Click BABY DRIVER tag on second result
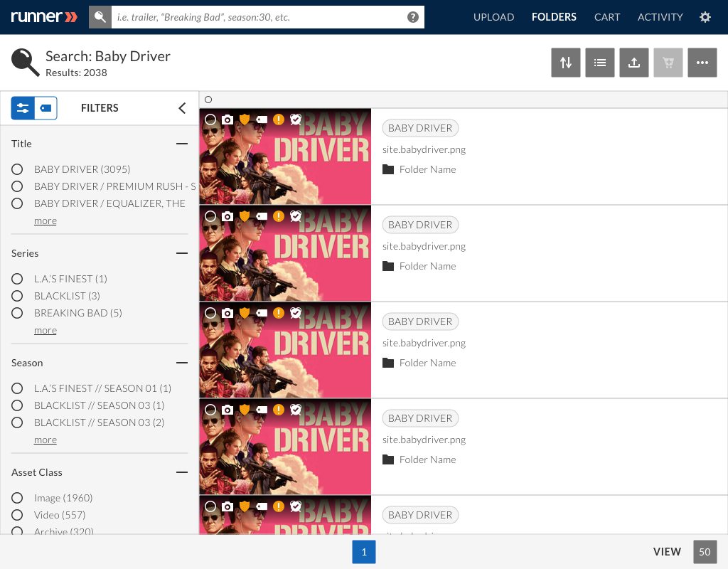 (420, 225)
